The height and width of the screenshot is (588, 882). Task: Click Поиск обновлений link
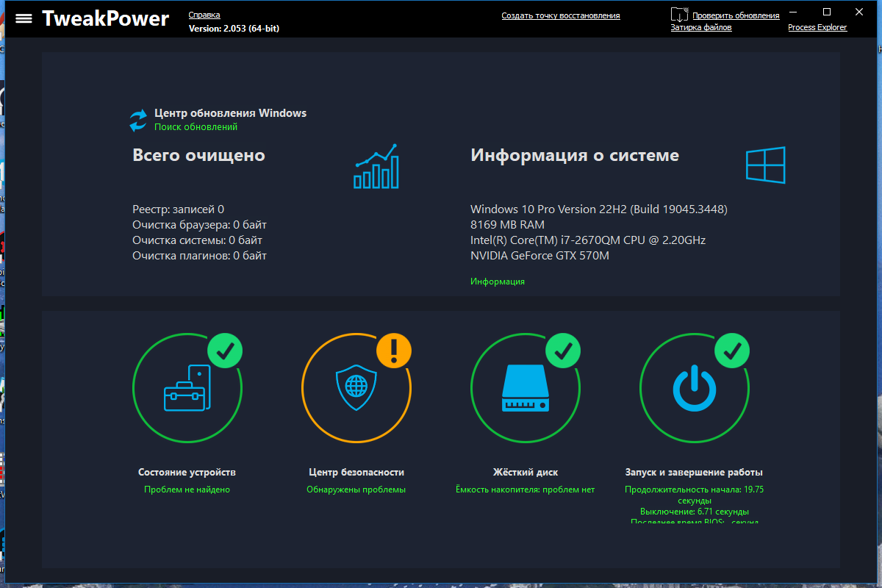pyautogui.click(x=196, y=126)
